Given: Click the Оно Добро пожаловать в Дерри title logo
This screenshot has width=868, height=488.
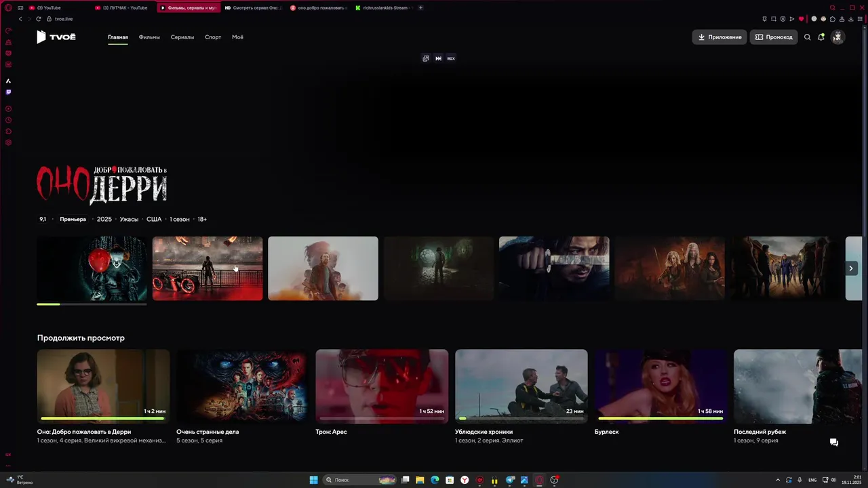Looking at the screenshot, I should [102, 184].
